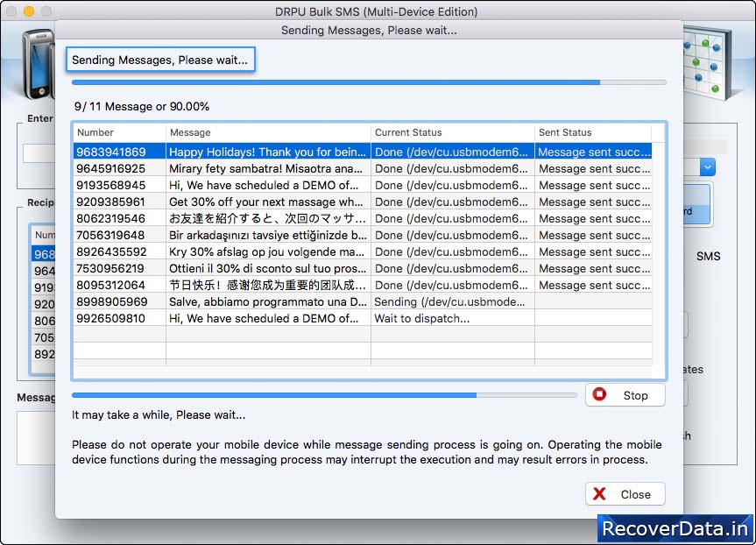Click the Number column header

click(x=119, y=132)
